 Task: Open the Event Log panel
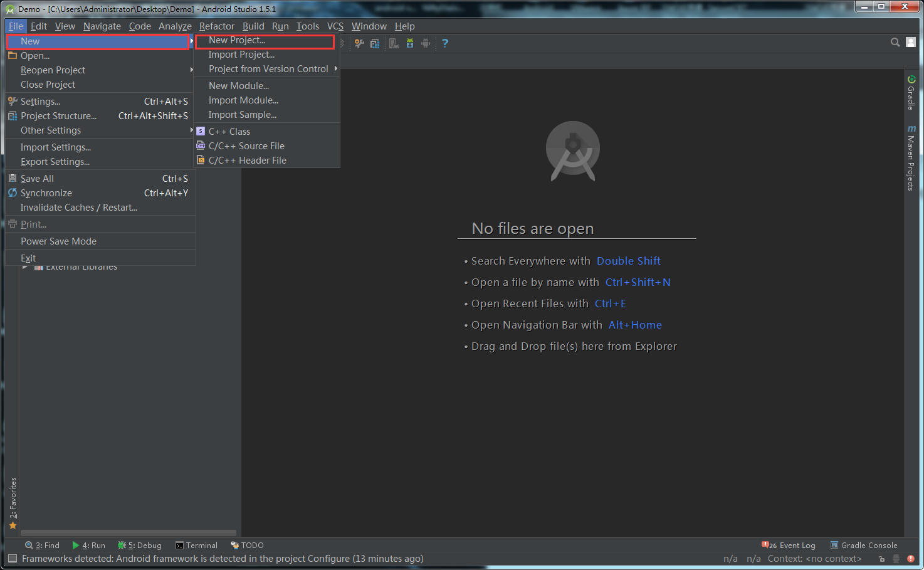click(x=789, y=546)
